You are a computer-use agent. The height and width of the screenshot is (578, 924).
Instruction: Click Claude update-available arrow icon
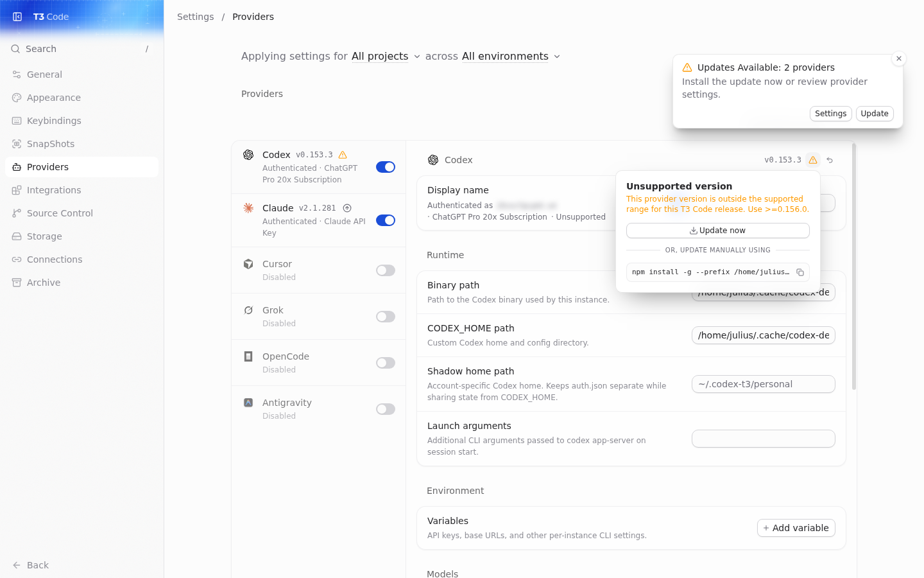[x=347, y=208]
